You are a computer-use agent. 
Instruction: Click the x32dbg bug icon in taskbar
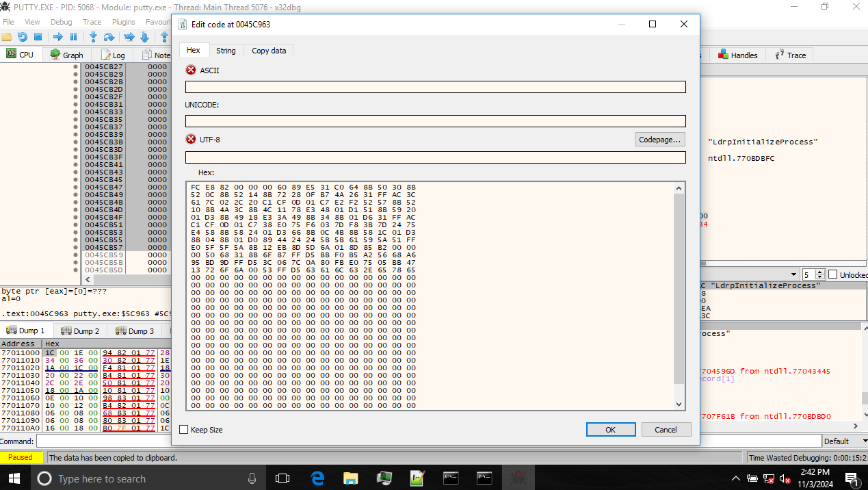(x=518, y=478)
